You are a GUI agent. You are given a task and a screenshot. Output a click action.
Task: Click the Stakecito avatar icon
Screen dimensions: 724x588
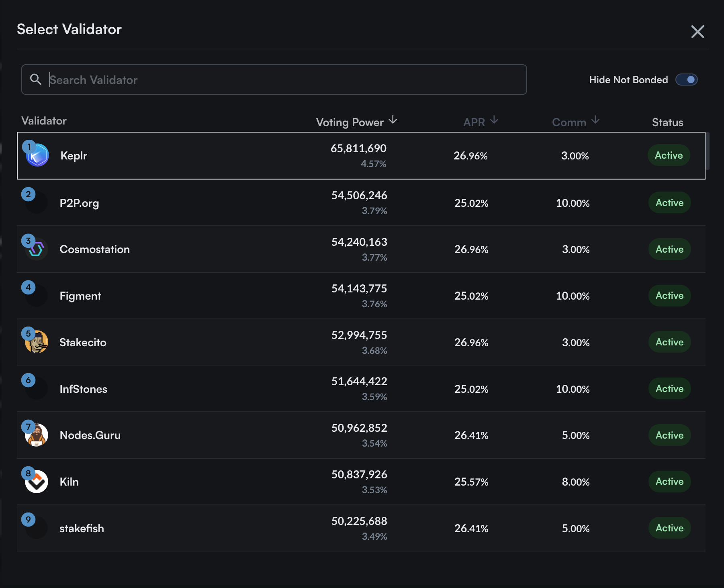[36, 342]
